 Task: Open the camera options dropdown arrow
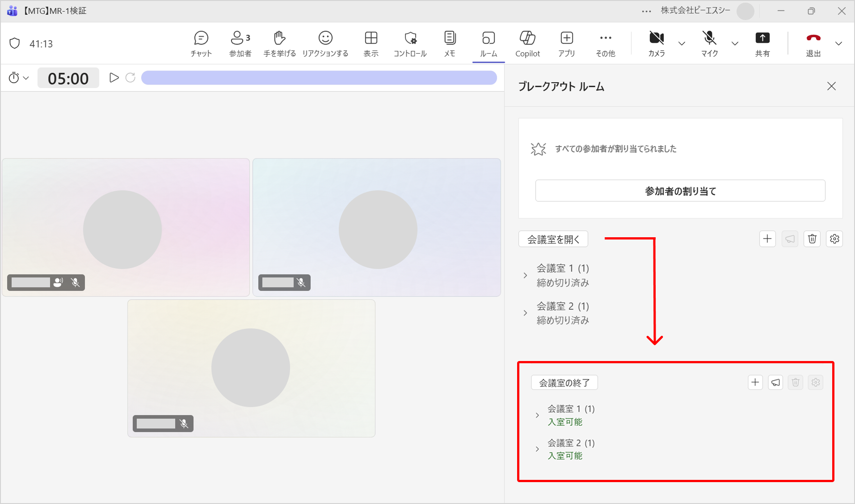pos(682,44)
